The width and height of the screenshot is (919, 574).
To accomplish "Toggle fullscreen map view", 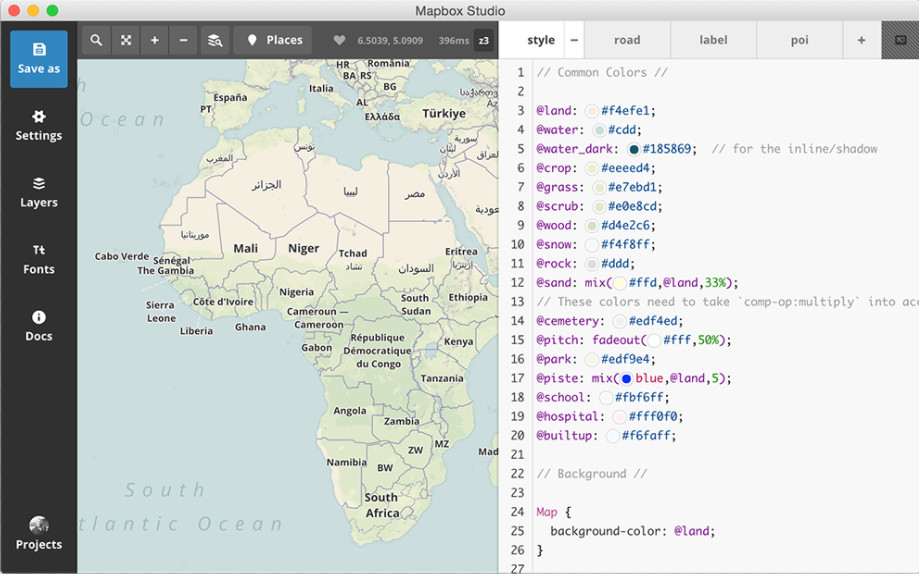I will (x=125, y=40).
